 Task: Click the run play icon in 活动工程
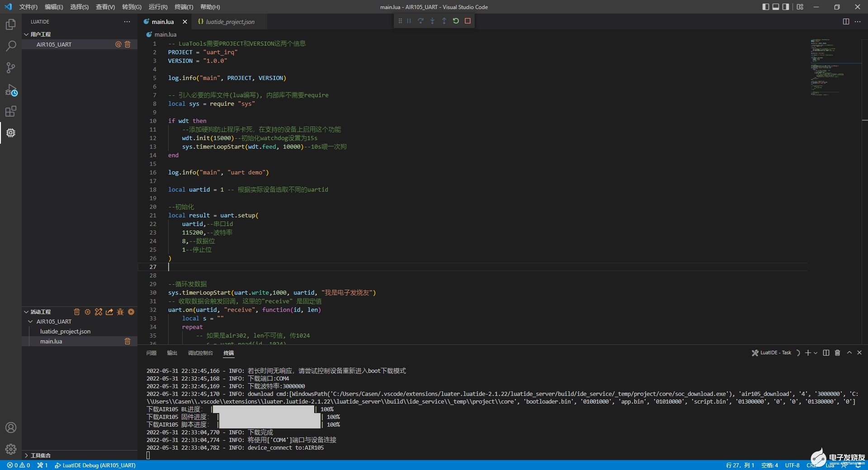click(x=131, y=312)
